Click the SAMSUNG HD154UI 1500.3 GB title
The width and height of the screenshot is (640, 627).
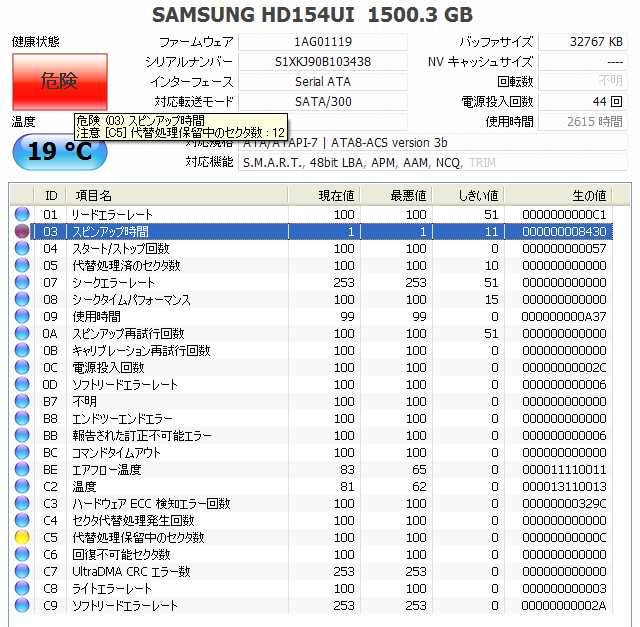[312, 15]
